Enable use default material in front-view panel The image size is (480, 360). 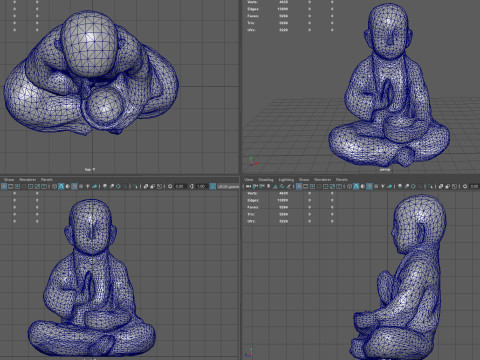(x=68, y=186)
